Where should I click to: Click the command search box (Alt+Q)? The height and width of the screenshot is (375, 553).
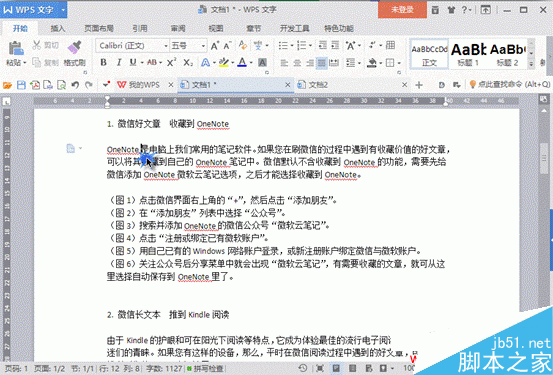click(x=510, y=85)
